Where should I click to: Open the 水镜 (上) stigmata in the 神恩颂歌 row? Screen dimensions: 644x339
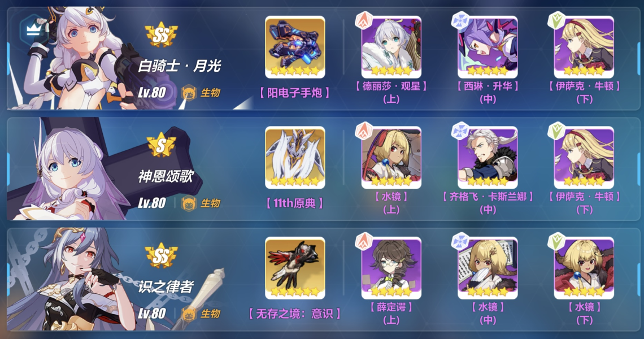(391, 158)
